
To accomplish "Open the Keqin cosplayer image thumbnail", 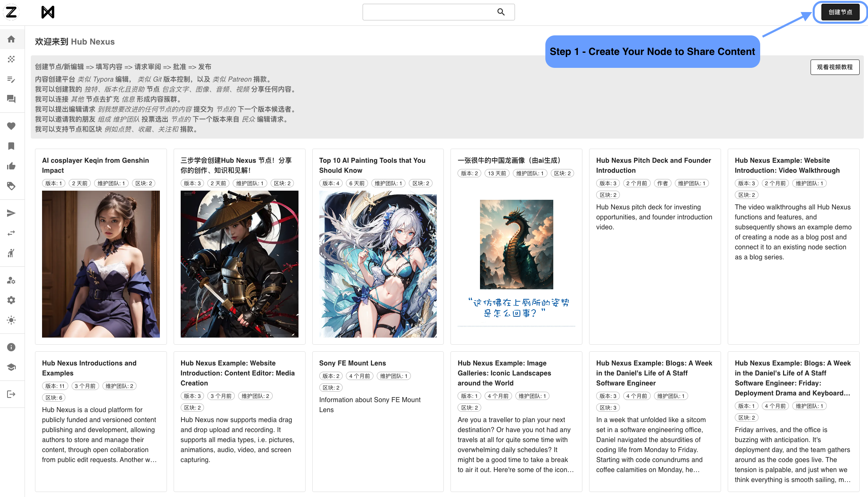I will [x=101, y=264].
